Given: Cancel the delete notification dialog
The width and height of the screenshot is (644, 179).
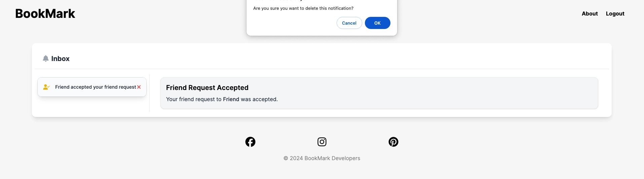Looking at the screenshot, I should (349, 23).
